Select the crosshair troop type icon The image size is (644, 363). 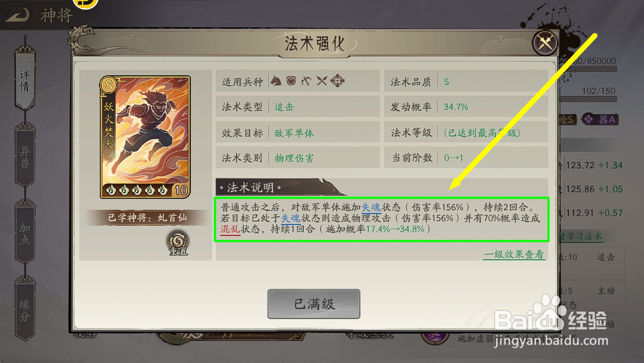click(x=338, y=81)
